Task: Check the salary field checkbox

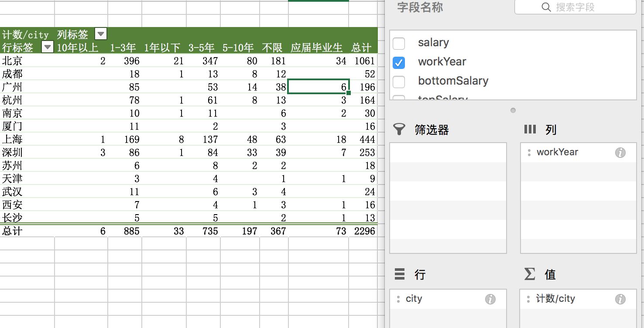Action: [x=399, y=43]
